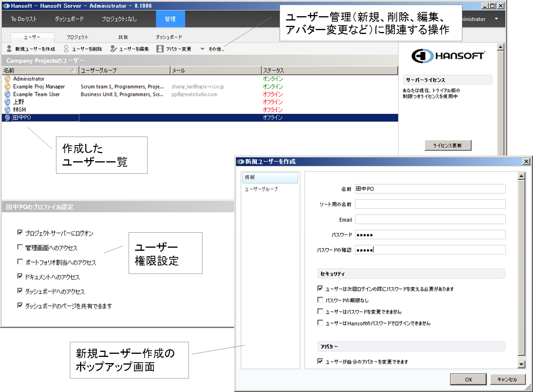
Task: Click the main window scrollbar up arrow
Action: pos(501,47)
